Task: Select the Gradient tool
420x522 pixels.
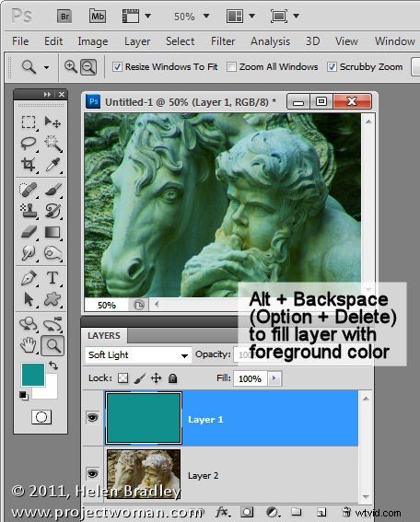Action: [x=52, y=232]
